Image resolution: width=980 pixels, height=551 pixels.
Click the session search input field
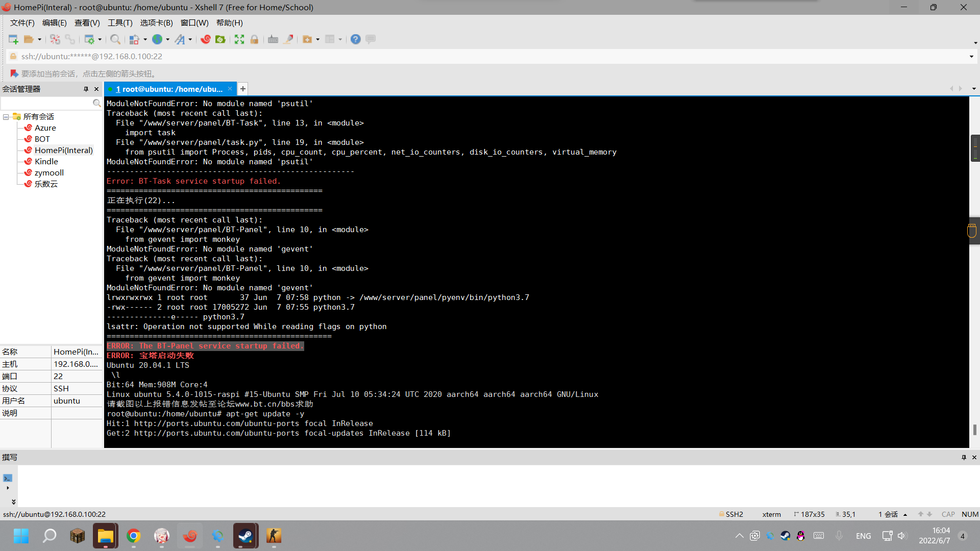[46, 104]
